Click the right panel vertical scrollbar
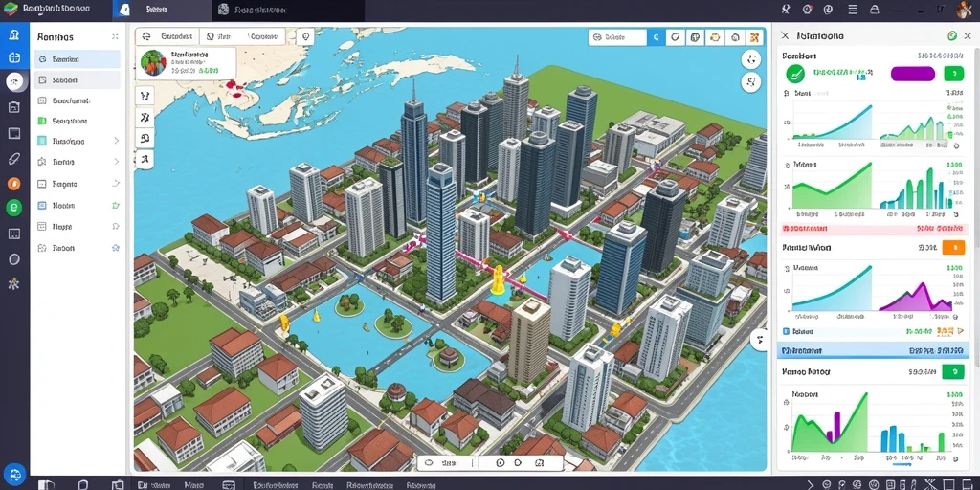This screenshot has height=490, width=980. 977,207
